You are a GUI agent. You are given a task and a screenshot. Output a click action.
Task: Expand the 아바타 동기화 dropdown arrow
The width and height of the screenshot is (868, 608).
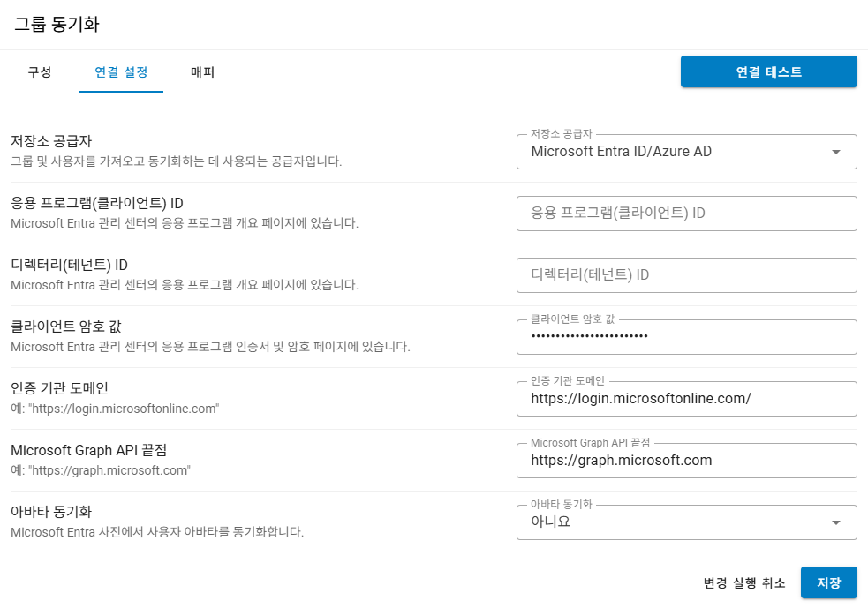click(836, 522)
